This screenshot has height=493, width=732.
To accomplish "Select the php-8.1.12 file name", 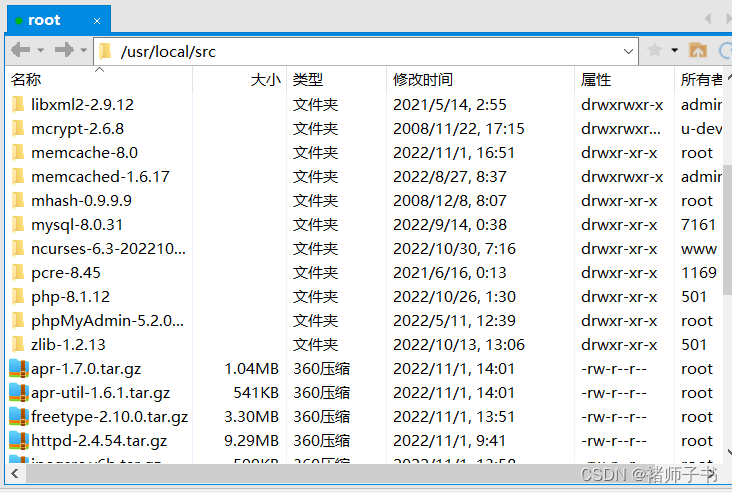I will [70, 296].
